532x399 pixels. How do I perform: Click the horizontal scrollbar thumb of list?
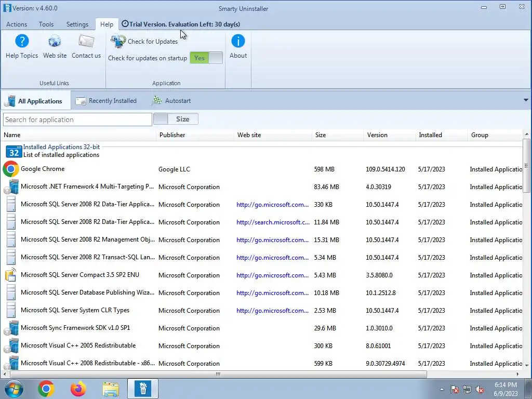coord(218,374)
